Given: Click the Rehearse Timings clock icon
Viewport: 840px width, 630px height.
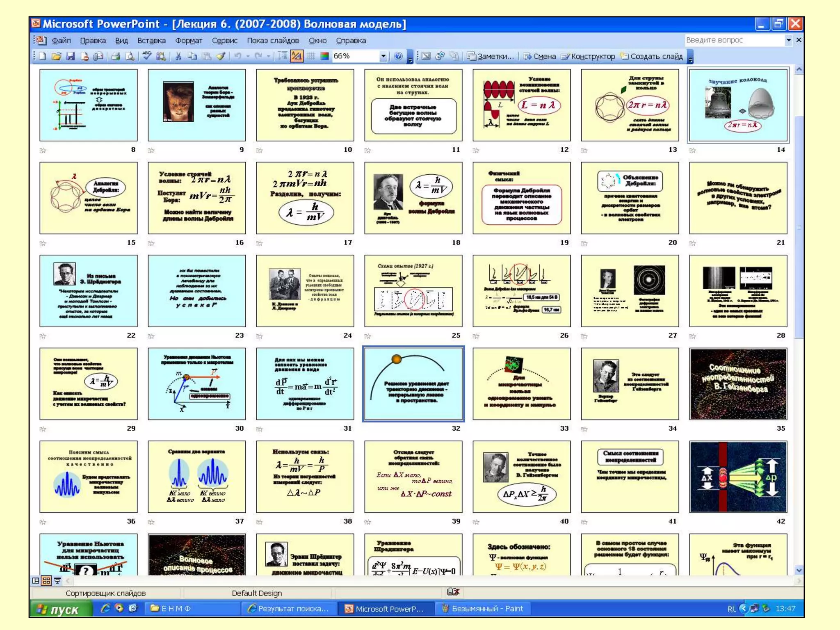Looking at the screenshot, I should (x=440, y=56).
